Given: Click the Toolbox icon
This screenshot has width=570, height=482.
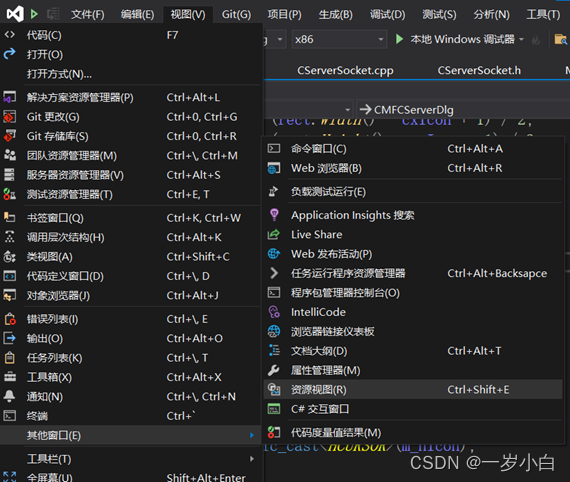Looking at the screenshot, I should [x=10, y=377].
